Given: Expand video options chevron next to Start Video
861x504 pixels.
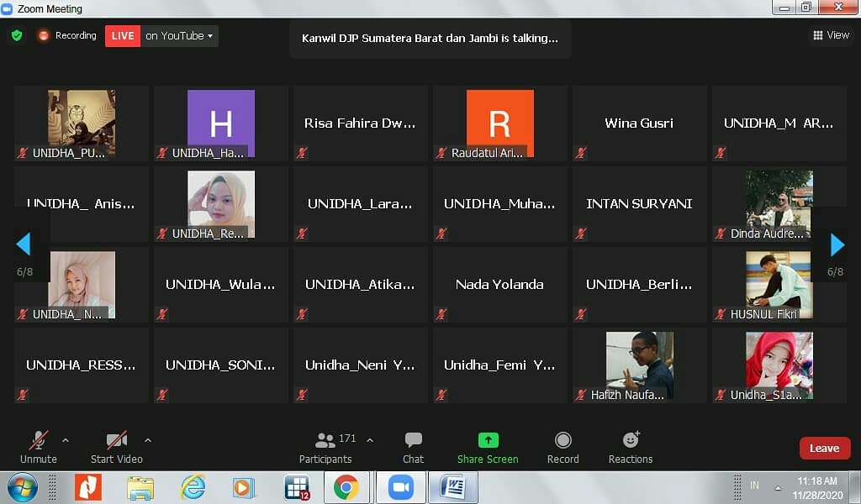Looking at the screenshot, I should 148,440.
